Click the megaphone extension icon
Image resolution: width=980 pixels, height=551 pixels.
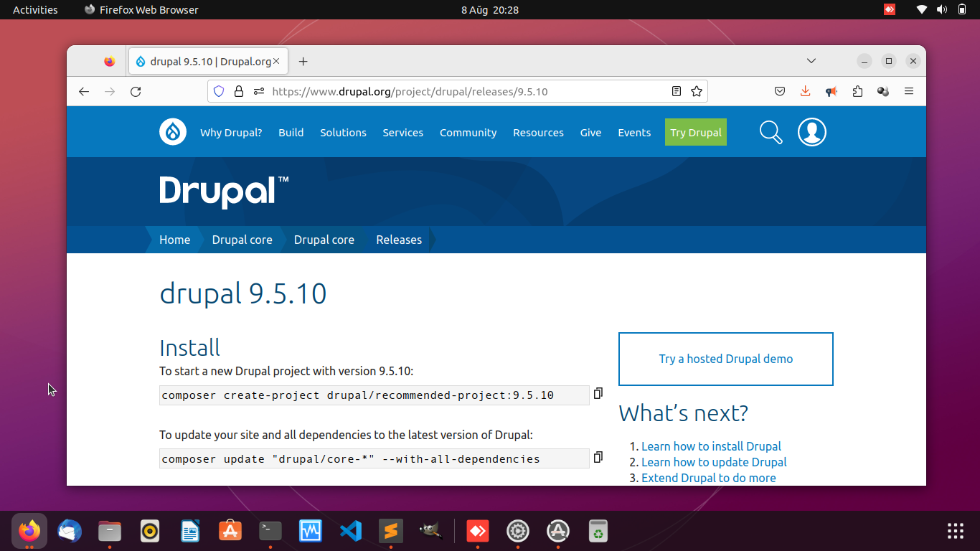click(x=831, y=91)
